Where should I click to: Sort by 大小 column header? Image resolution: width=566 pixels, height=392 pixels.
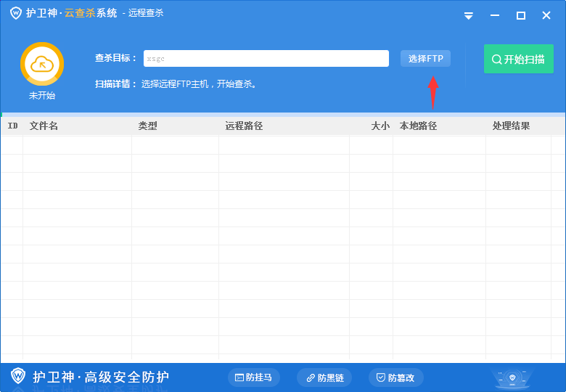380,126
